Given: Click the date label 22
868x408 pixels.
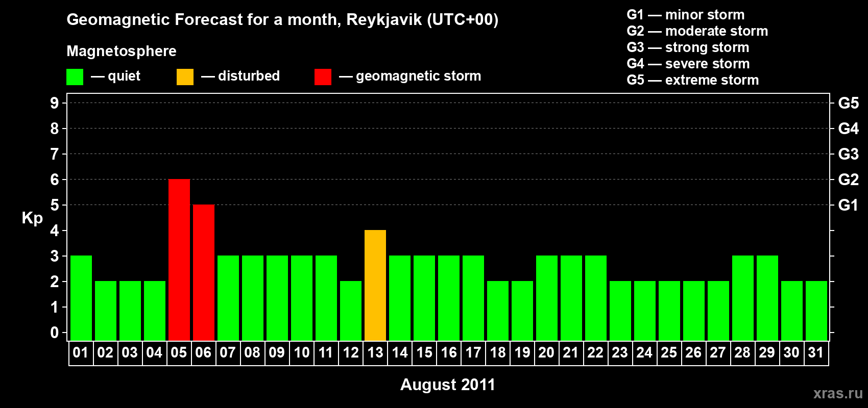Looking at the screenshot, I should pyautogui.click(x=595, y=352).
